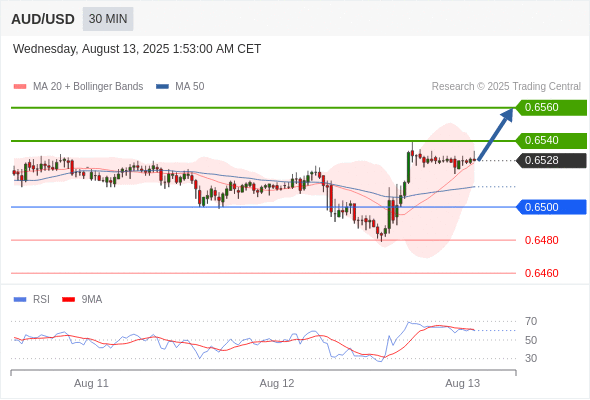Toggle the MA 50 legend label
590x400 pixels.
coord(190,87)
